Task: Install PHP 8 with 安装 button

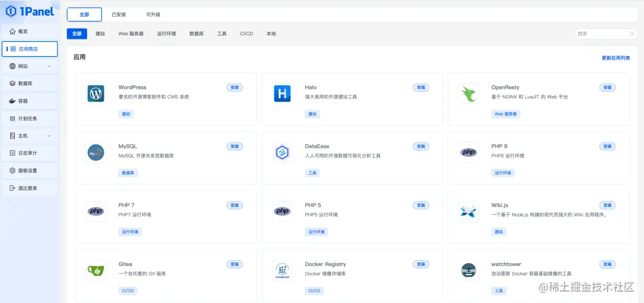Action: 608,146
